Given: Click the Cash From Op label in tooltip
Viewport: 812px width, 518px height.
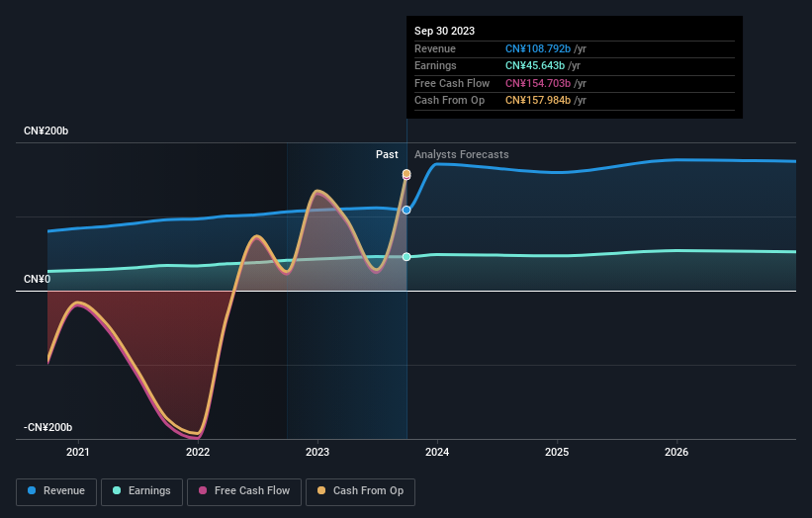Looking at the screenshot, I should pos(449,101).
